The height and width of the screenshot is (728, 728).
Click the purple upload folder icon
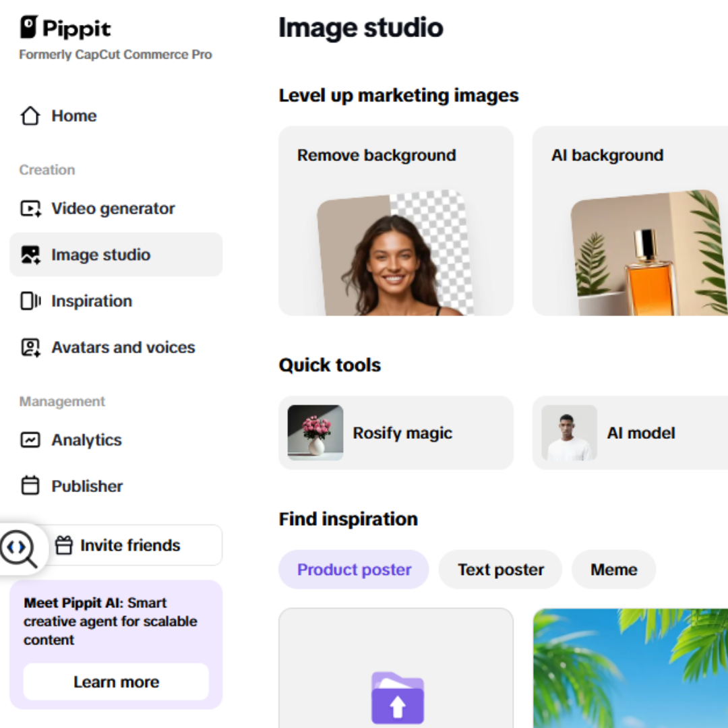click(x=398, y=698)
